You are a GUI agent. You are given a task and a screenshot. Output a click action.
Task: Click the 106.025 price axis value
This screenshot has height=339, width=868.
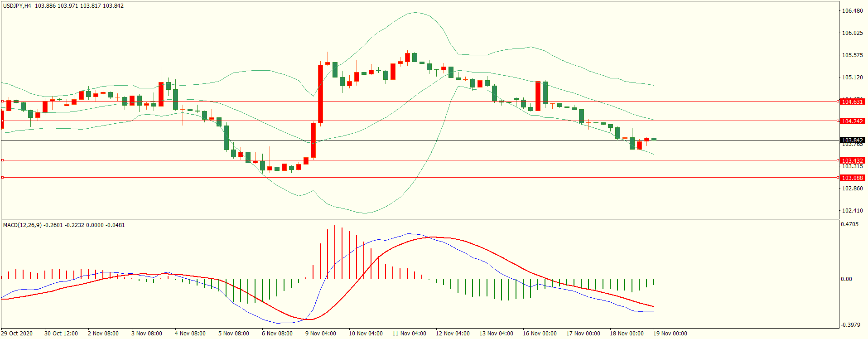(x=852, y=33)
